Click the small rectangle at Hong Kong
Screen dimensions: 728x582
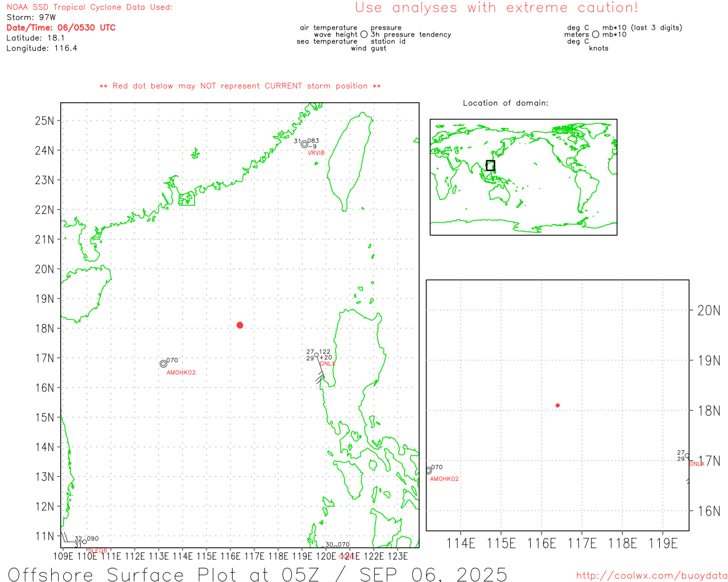(x=187, y=199)
